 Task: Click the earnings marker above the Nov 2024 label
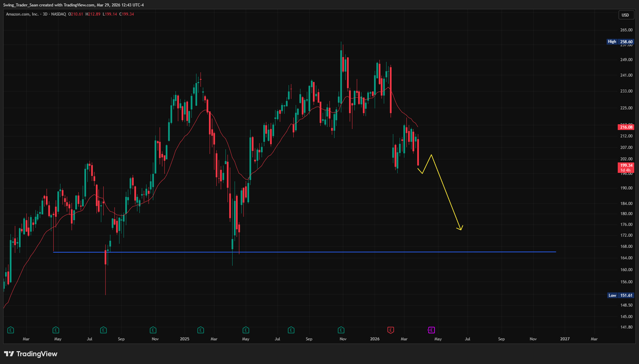pyautogui.click(x=153, y=330)
